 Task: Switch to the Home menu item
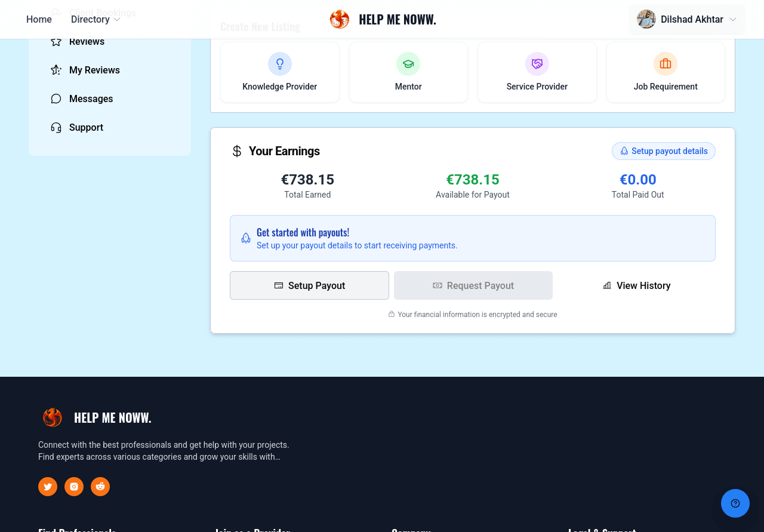point(39,19)
